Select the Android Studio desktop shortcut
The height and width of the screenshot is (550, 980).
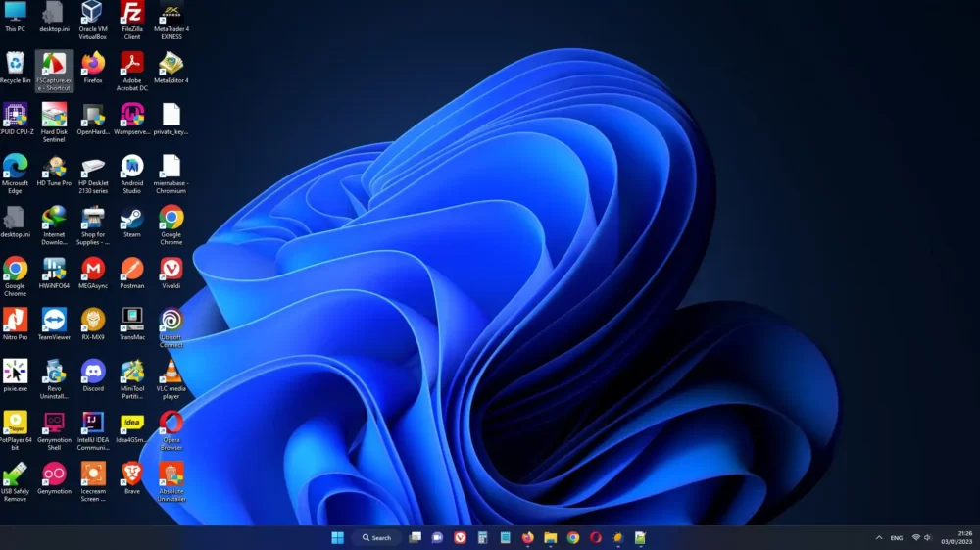point(132,175)
